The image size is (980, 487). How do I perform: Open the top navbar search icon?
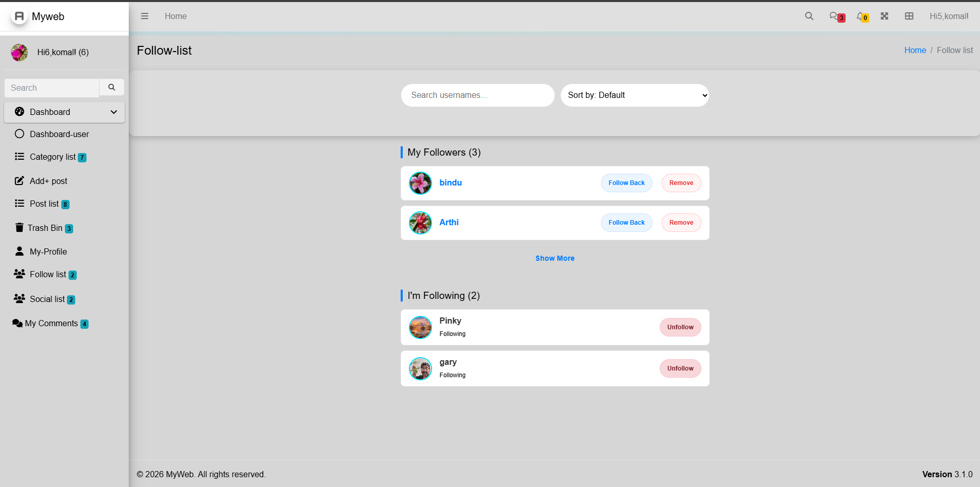click(809, 16)
